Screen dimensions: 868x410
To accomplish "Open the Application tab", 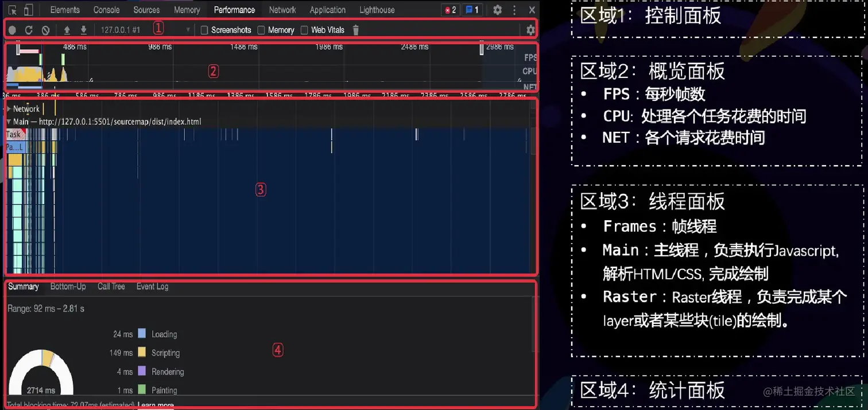I will coord(328,10).
